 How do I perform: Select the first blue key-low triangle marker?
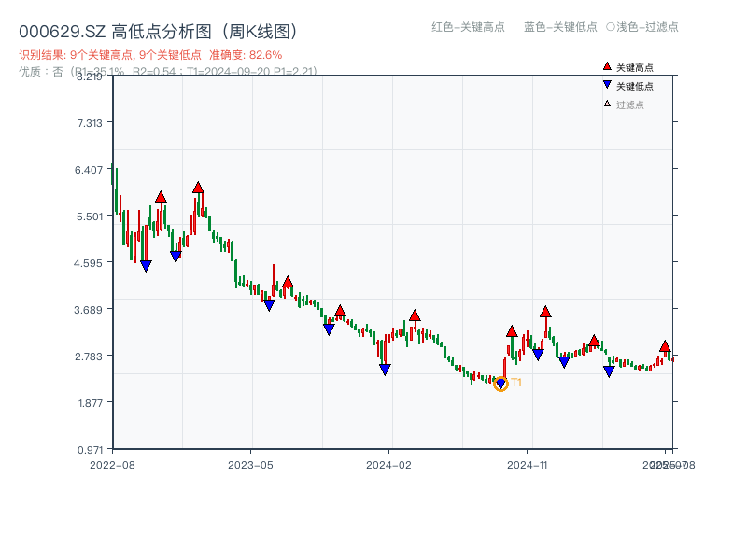click(146, 266)
